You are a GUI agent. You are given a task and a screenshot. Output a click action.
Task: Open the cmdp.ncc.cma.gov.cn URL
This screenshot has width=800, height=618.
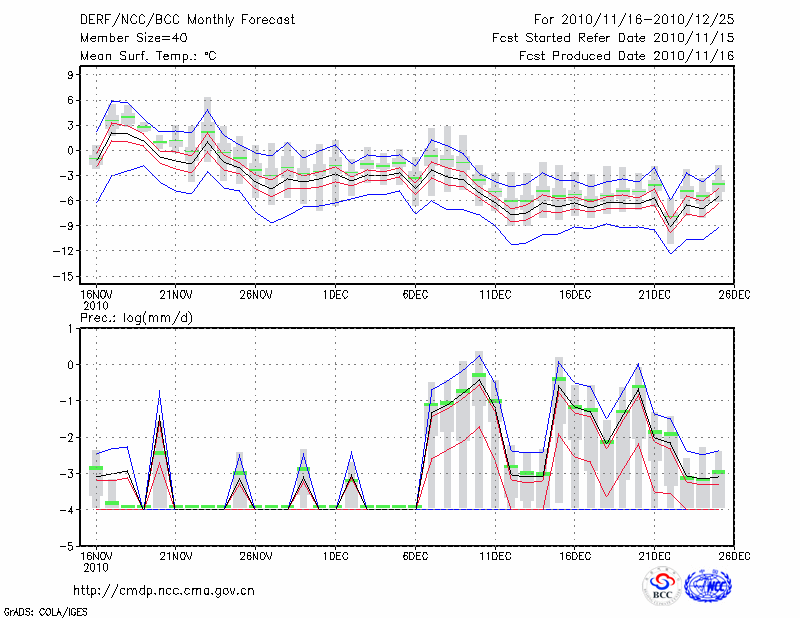coord(164,590)
